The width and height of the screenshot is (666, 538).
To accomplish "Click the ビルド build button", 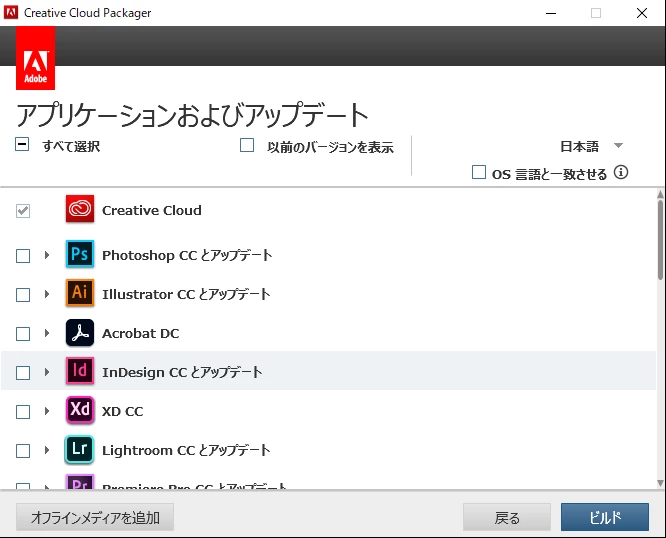I will tap(605, 517).
